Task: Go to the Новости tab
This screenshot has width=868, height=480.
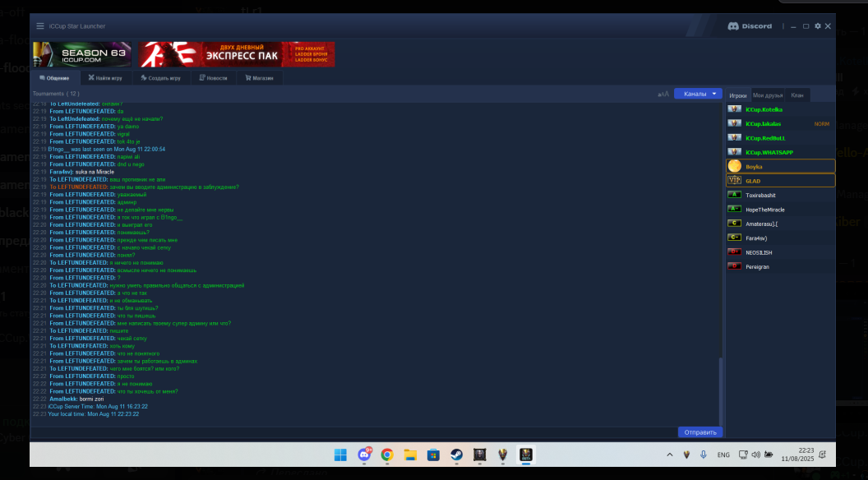Action: [214, 78]
